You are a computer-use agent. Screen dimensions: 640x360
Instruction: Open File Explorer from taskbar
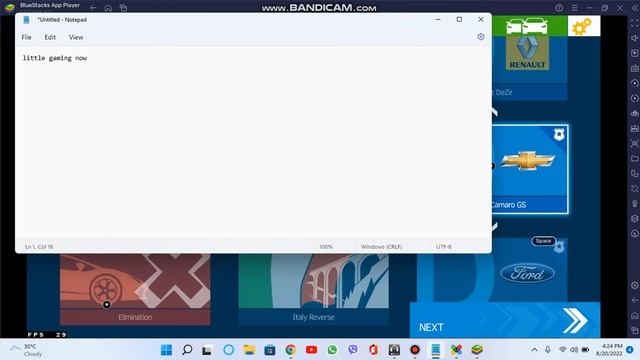tap(249, 350)
